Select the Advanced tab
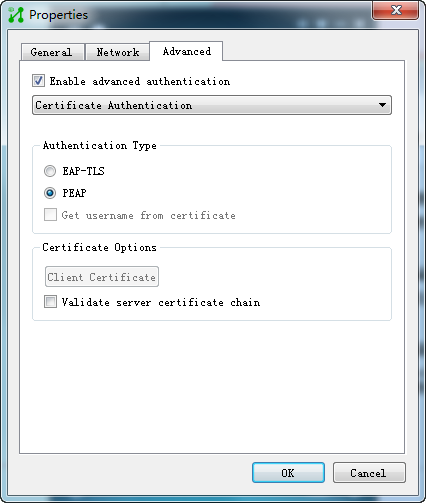The image size is (426, 503). pyautogui.click(x=186, y=51)
